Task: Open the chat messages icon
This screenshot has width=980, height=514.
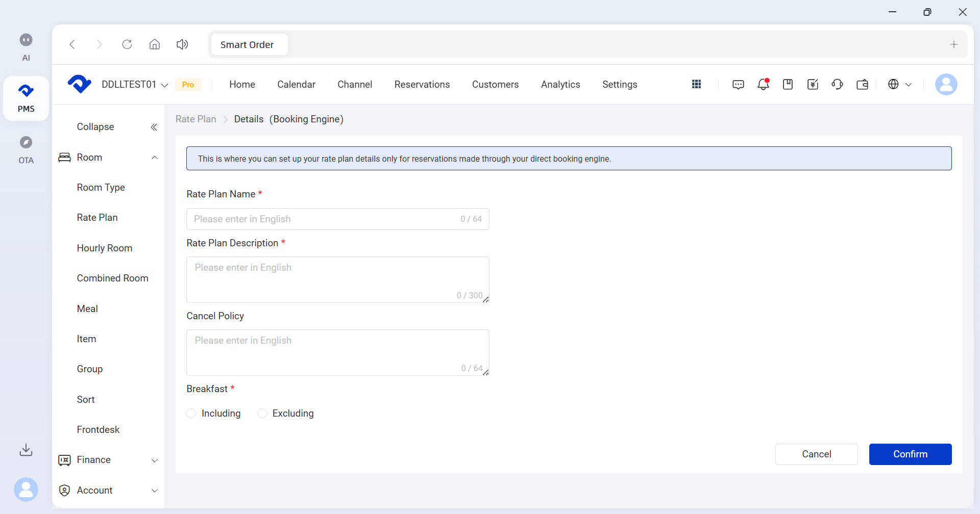Action: (738, 85)
